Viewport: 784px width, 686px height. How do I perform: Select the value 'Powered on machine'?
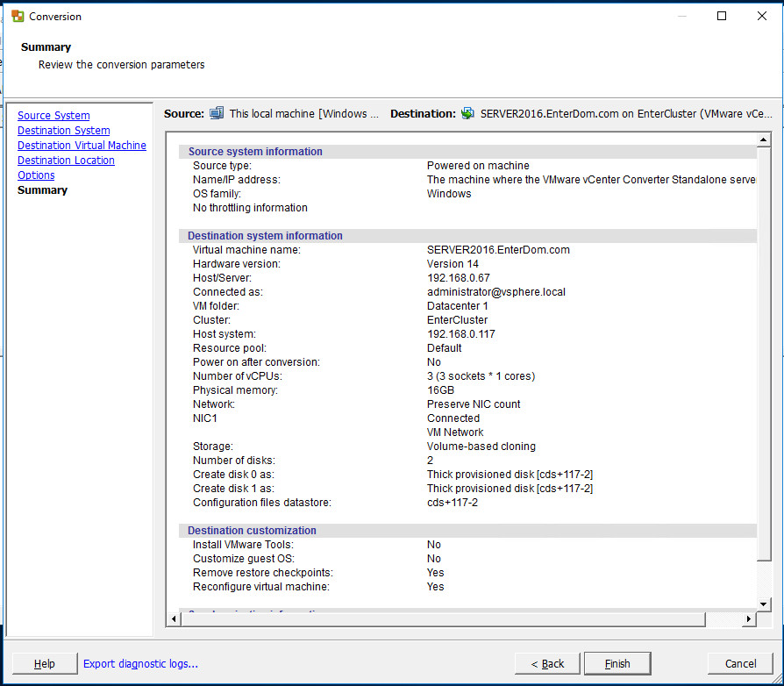point(478,166)
